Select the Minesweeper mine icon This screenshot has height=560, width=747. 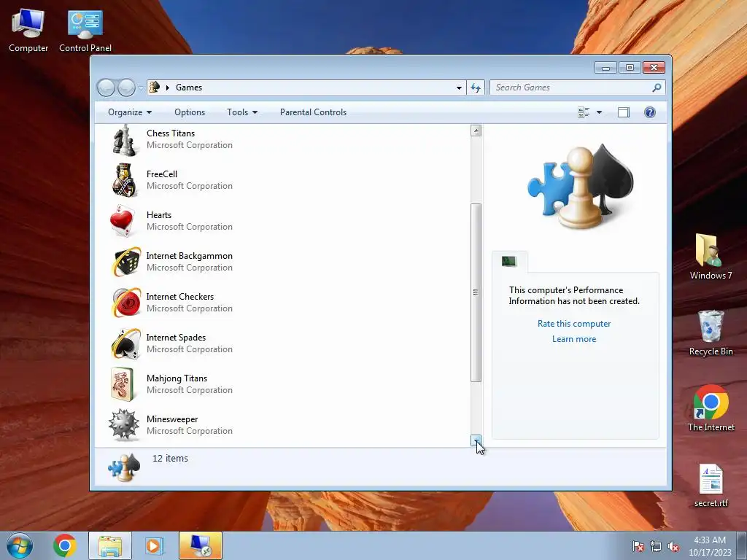coord(124,425)
